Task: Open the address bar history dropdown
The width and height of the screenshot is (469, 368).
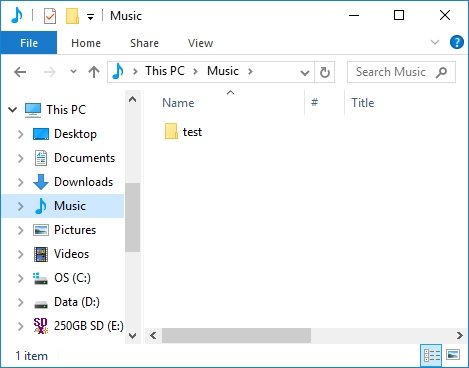Action: click(x=305, y=72)
